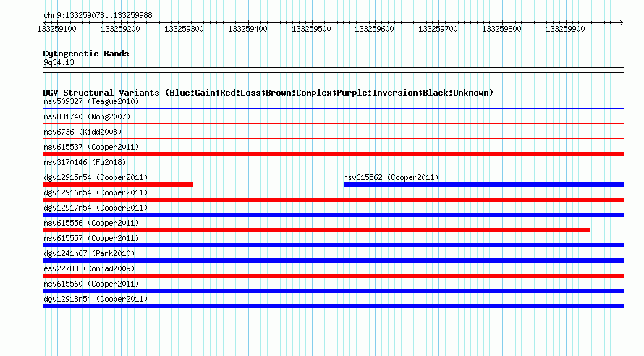Image resolution: width=644 pixels, height=356 pixels.
Task: Click ruler position 133259800
Action: [502, 29]
